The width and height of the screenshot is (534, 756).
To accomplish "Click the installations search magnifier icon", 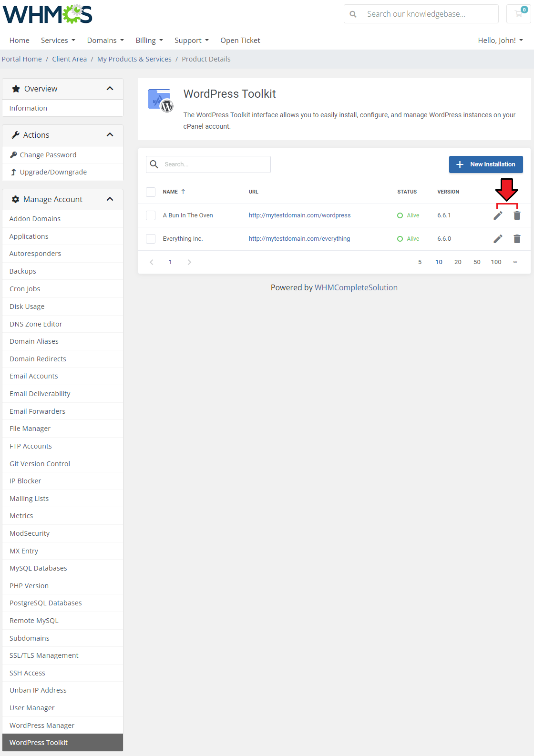I will click(x=154, y=164).
